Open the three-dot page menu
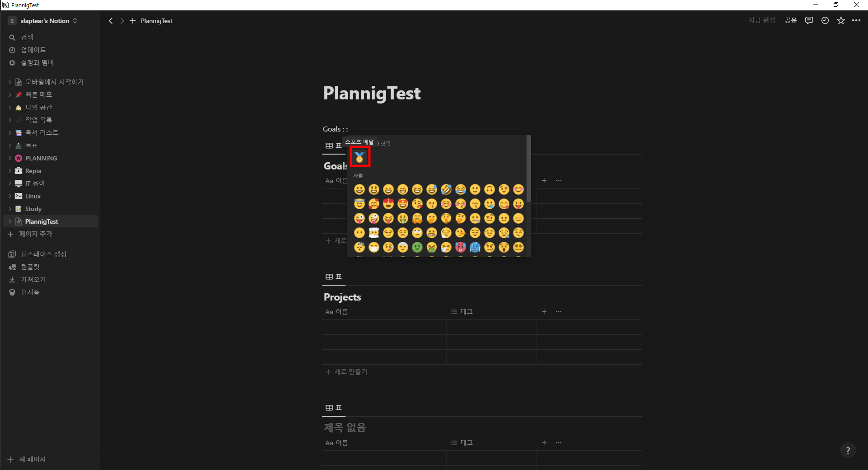The height and width of the screenshot is (470, 868). [856, 21]
